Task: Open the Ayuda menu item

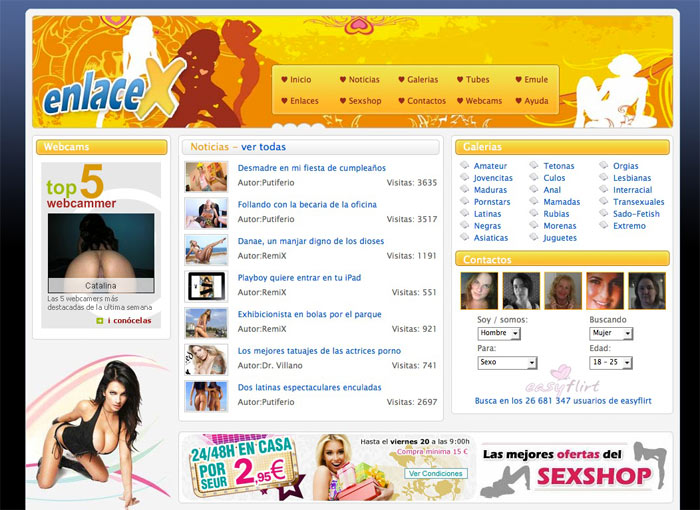Action: coord(536,101)
